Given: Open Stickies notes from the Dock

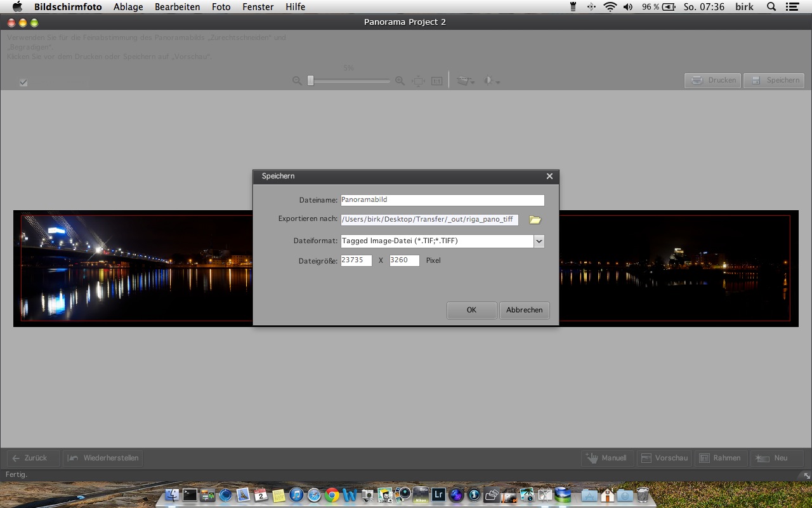Looking at the screenshot, I should tap(278, 495).
